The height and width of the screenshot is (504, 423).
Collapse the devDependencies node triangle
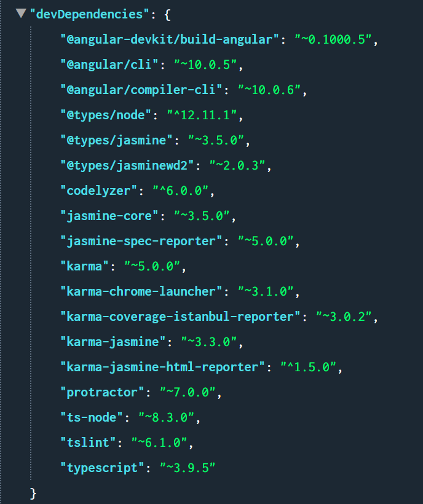22,13
